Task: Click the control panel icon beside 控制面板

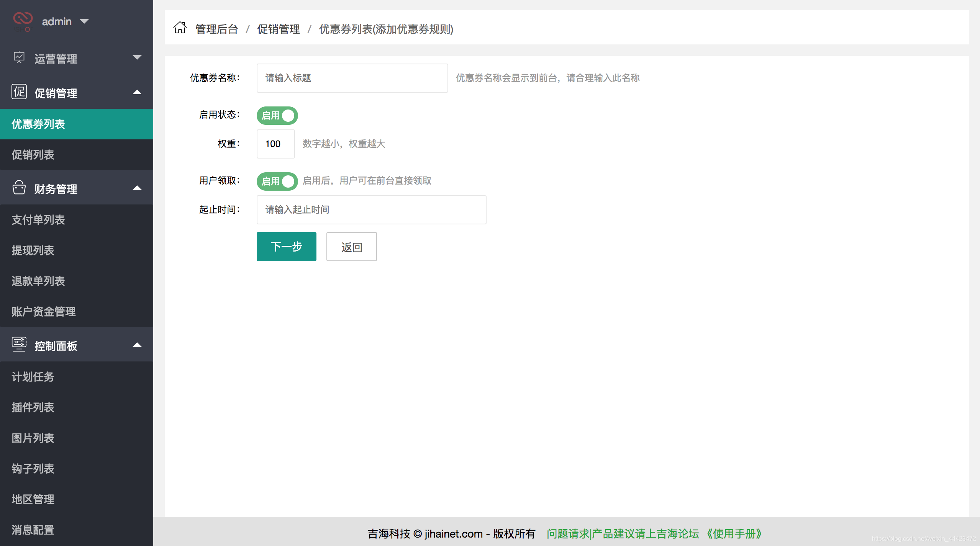Action: coord(19,345)
